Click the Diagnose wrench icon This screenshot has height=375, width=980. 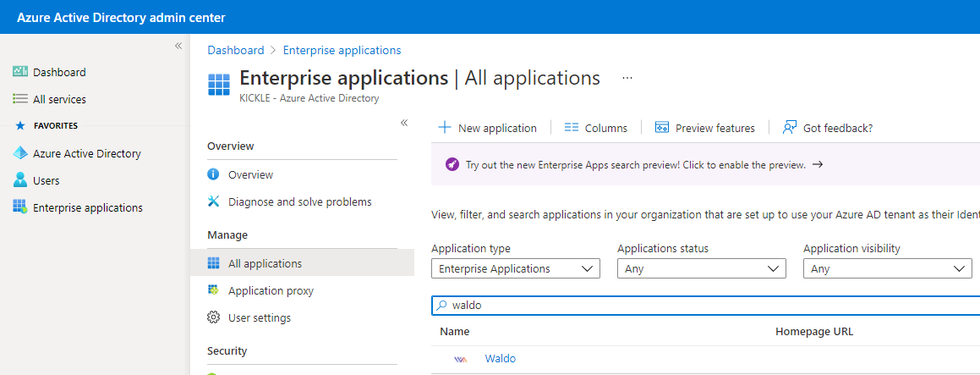pos(213,201)
